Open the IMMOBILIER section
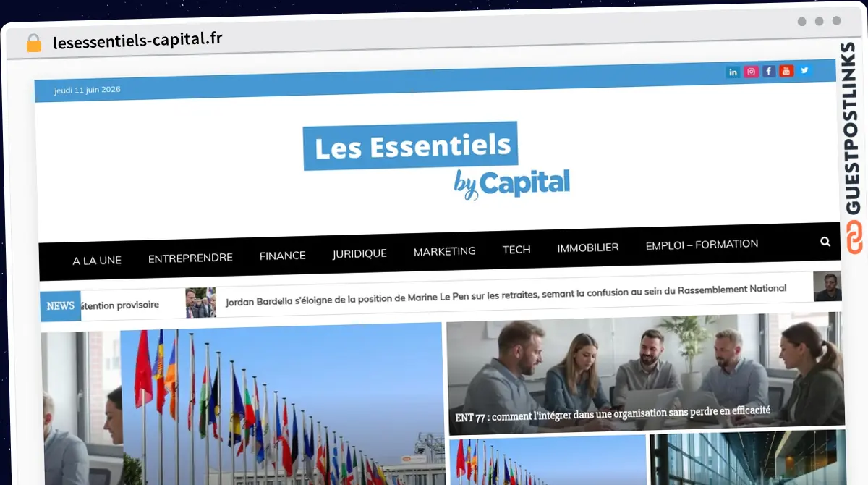The width and height of the screenshot is (868, 485). click(x=588, y=248)
